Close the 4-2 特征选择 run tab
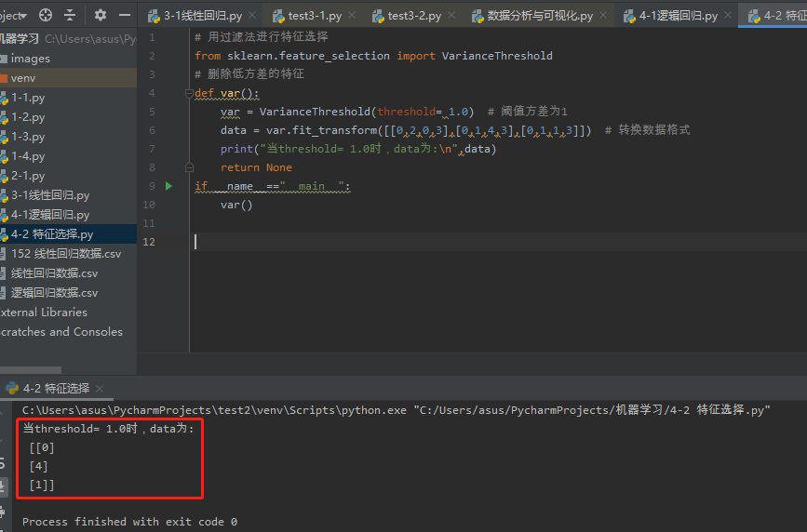Image resolution: width=807 pixels, height=532 pixels. tap(100, 389)
